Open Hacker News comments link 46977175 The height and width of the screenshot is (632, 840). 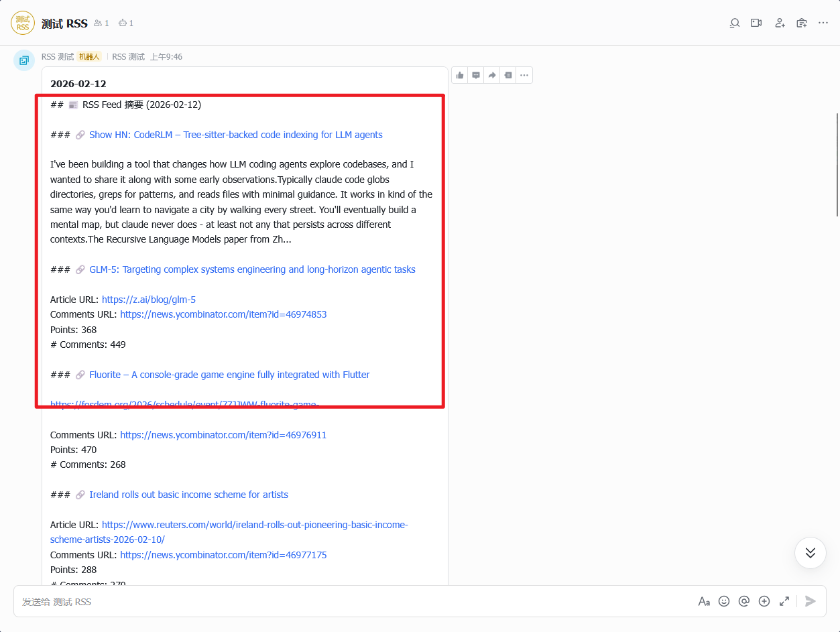click(x=223, y=555)
